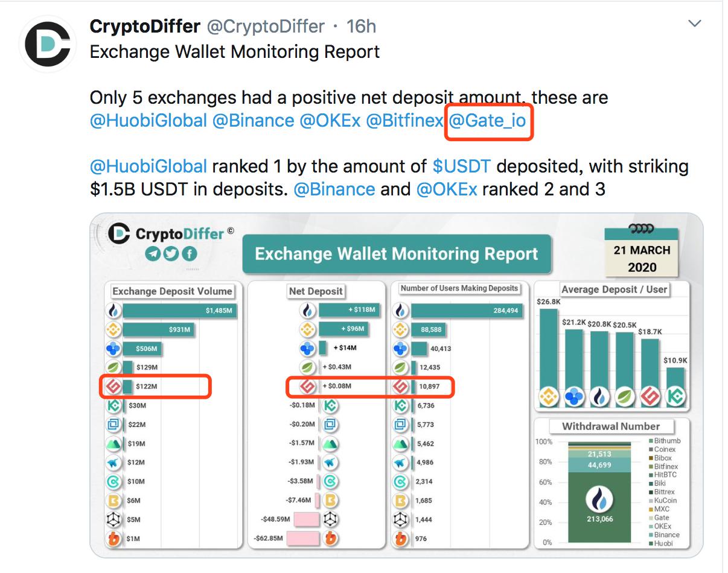Click the CryptoDiffer profile avatar
The height and width of the screenshot is (573, 728).
pos(48,44)
